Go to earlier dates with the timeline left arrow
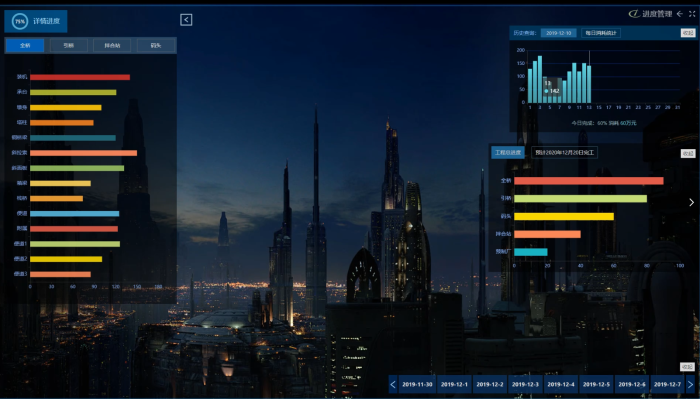 click(393, 384)
